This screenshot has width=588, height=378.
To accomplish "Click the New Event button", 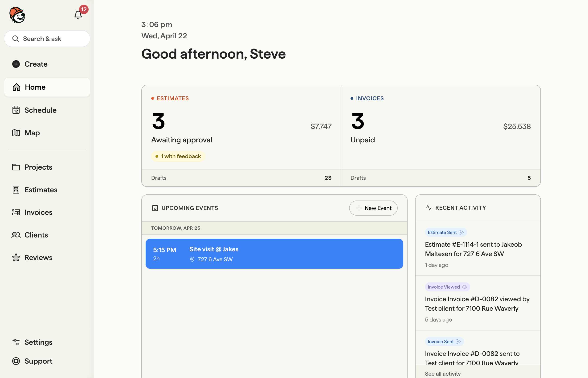I will click(373, 208).
